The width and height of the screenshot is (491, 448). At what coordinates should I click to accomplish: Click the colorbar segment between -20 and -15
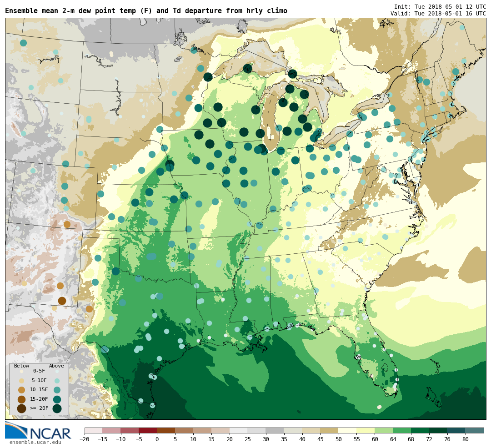[x=94, y=430]
